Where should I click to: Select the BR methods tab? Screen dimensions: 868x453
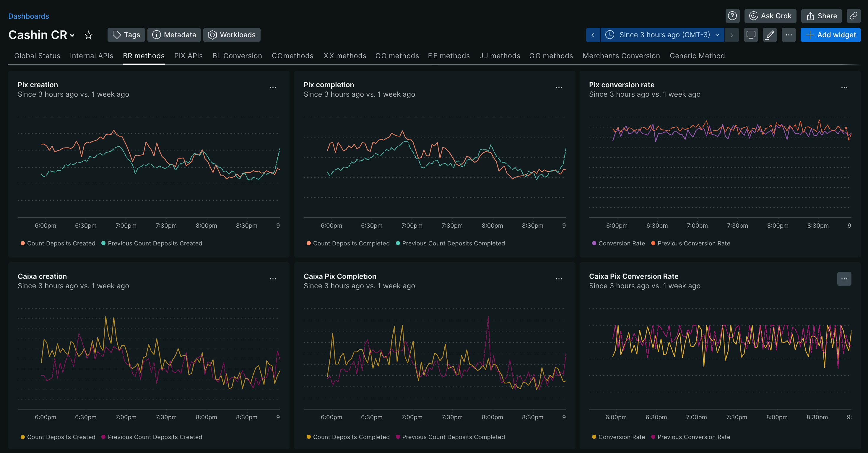144,56
